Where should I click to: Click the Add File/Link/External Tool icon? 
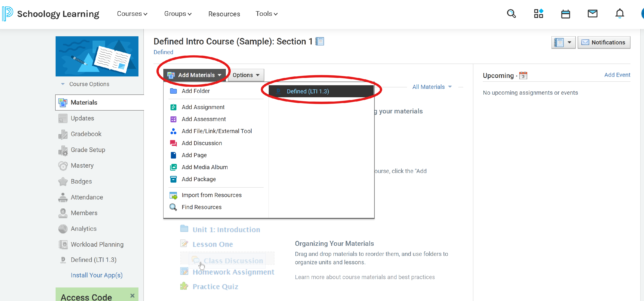(x=173, y=131)
